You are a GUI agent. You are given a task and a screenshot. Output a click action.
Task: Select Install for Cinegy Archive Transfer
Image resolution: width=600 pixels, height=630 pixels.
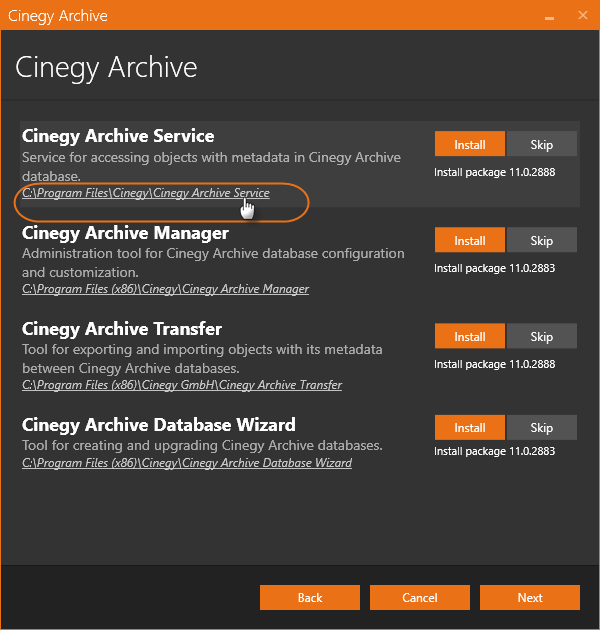tap(469, 336)
